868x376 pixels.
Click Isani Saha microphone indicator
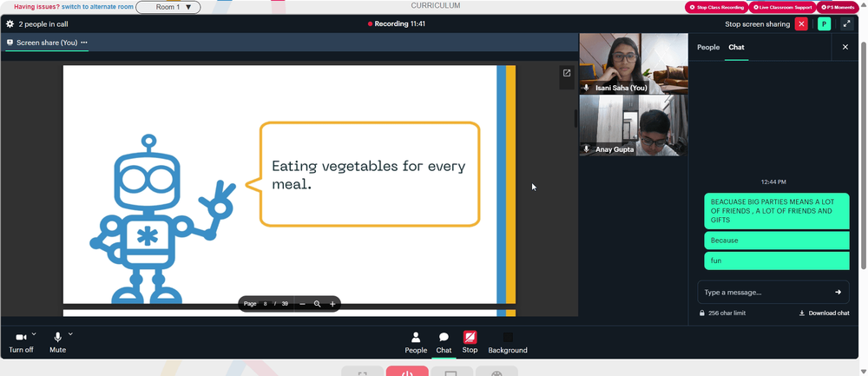pyautogui.click(x=586, y=88)
